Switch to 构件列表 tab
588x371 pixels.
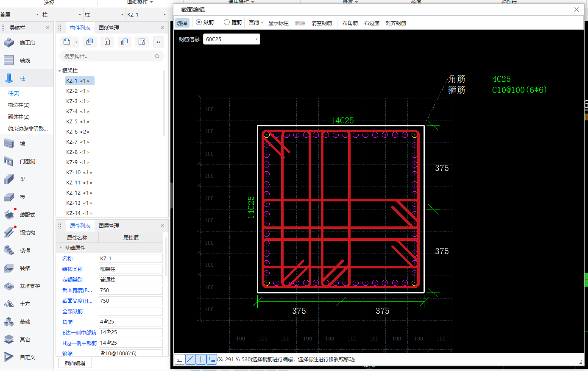click(x=80, y=28)
